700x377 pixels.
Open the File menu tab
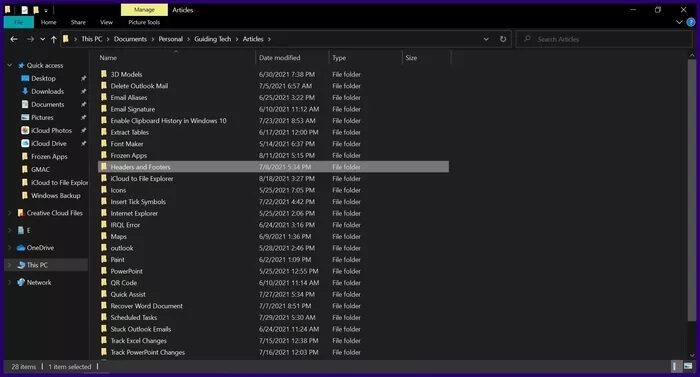(x=19, y=22)
